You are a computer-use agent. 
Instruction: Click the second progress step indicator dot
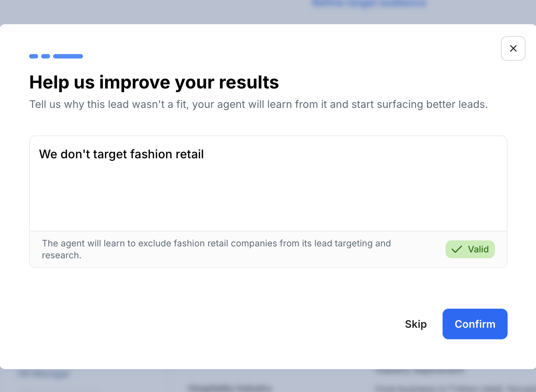(x=46, y=56)
